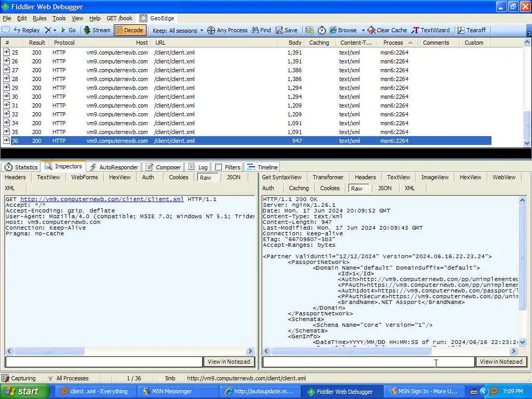Open the Keep: All sessions dropdown
Viewport: 532px width, 399px height.
[178, 31]
